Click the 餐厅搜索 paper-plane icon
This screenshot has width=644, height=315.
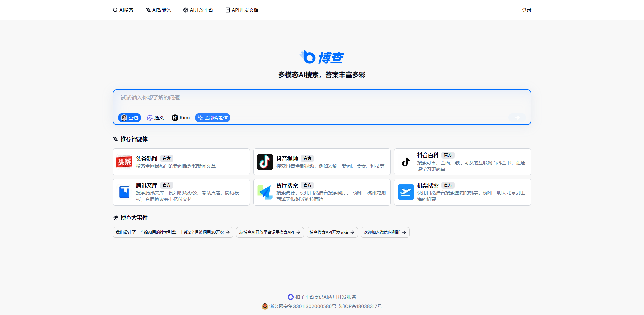tap(265, 192)
